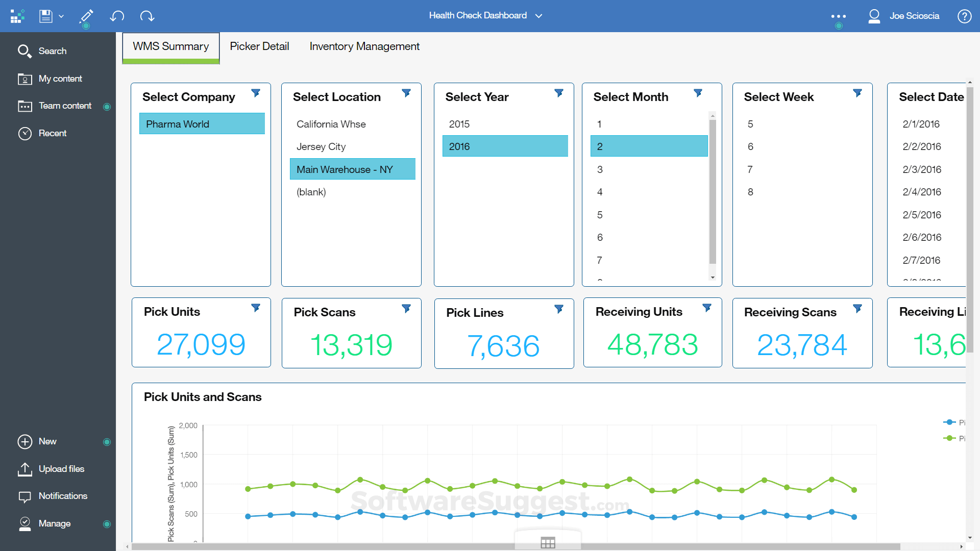Open the Inventory Management tab

(364, 46)
